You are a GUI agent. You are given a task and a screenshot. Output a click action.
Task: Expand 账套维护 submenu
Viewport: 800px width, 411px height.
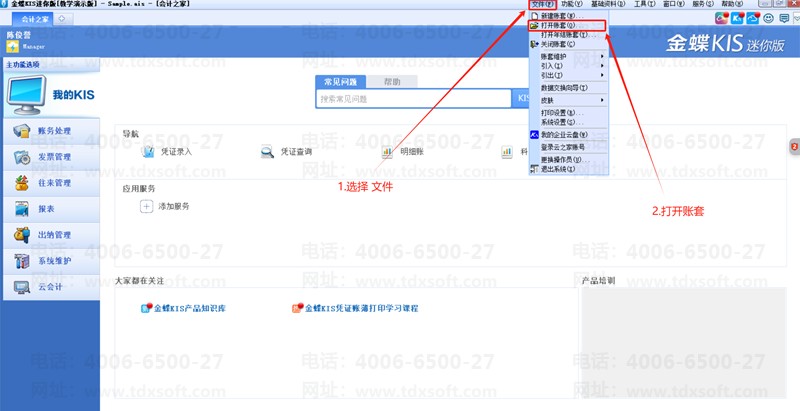click(568, 57)
